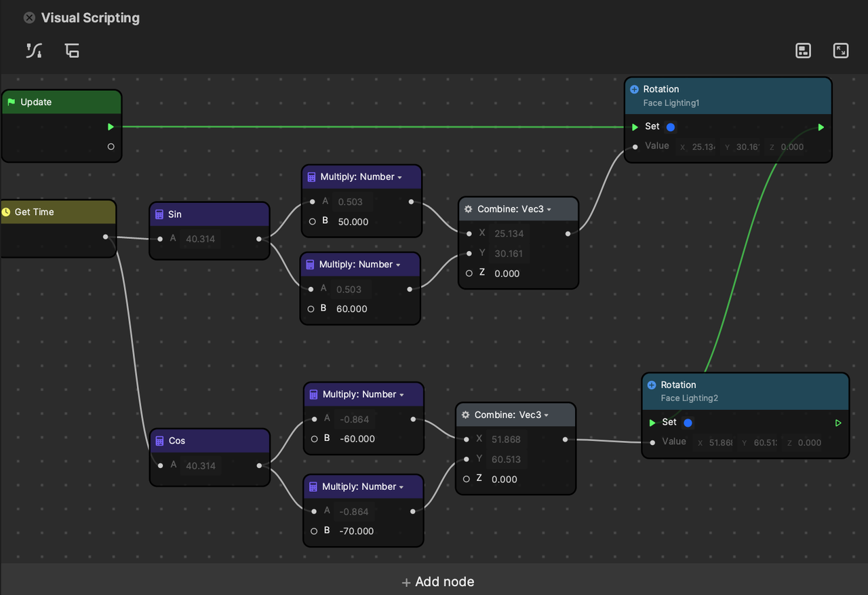This screenshot has height=595, width=868.
Task: Open Vec3 dropdown on Combine node with X 51.868
Action: [546, 416]
